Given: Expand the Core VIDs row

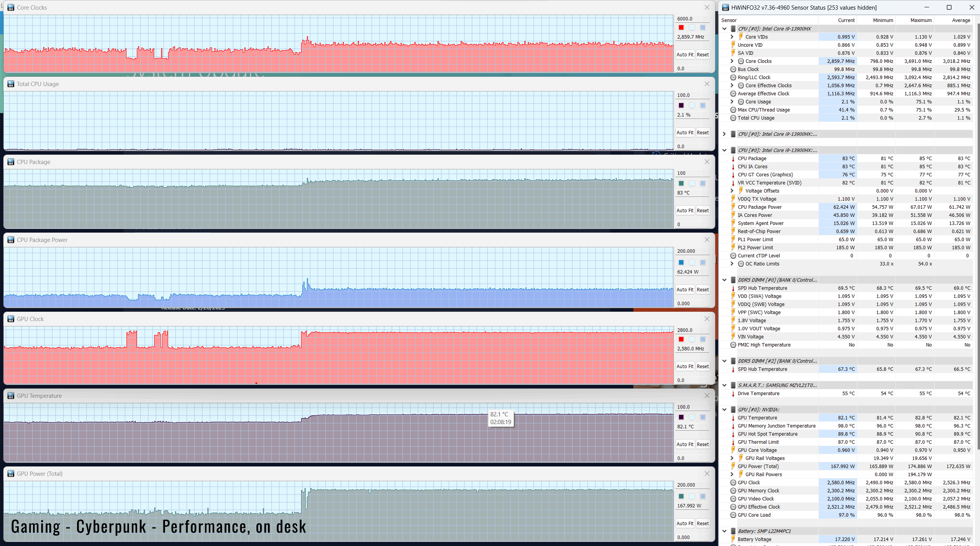Looking at the screenshot, I should [732, 37].
